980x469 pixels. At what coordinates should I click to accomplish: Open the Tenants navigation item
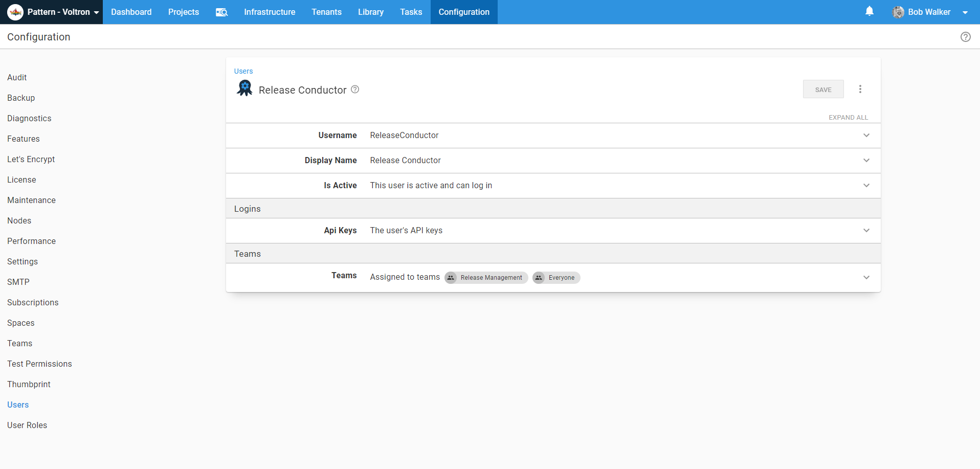[326, 12]
